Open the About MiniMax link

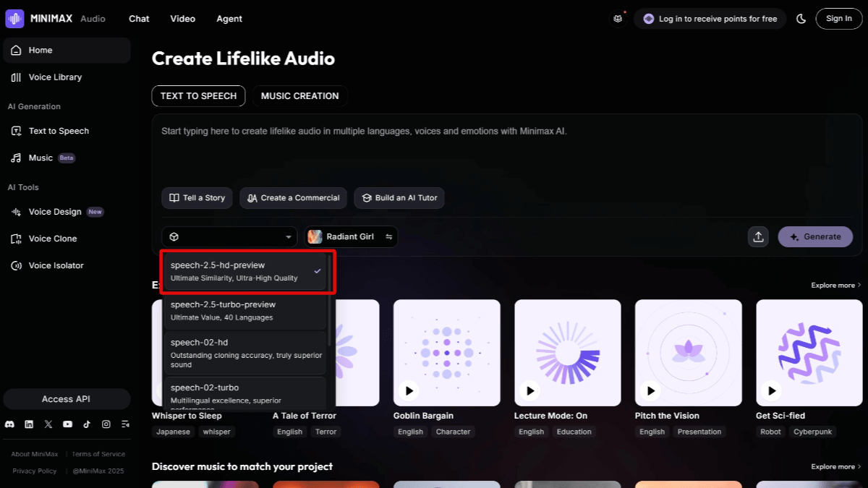[x=35, y=454]
